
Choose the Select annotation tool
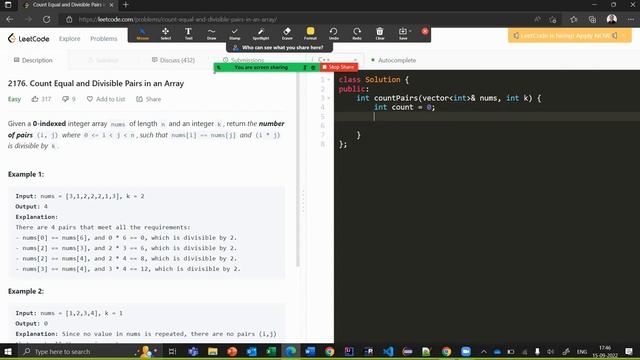coord(165,34)
